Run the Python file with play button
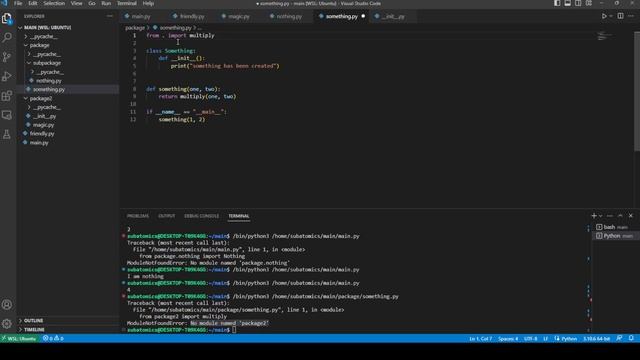The width and height of the screenshot is (640, 360). (604, 16)
